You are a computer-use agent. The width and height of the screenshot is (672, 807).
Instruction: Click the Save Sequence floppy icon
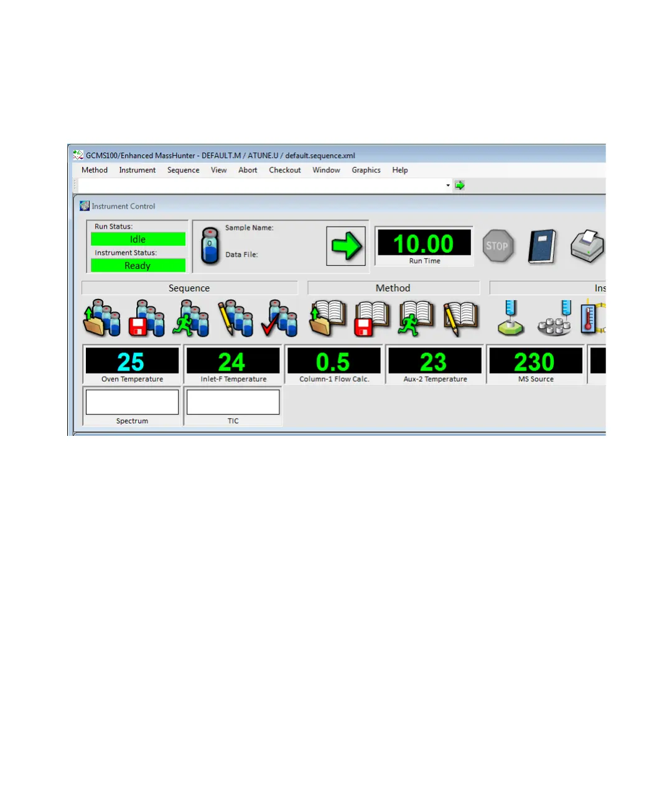(x=146, y=318)
